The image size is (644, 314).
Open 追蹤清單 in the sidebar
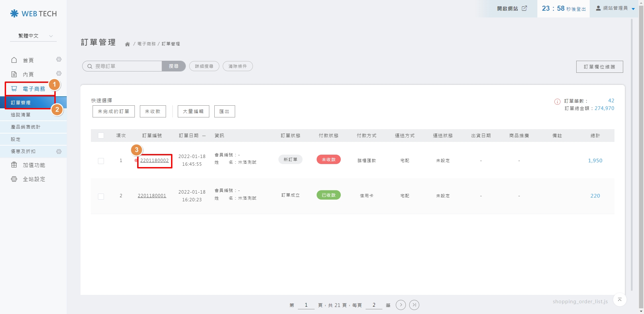click(x=21, y=115)
